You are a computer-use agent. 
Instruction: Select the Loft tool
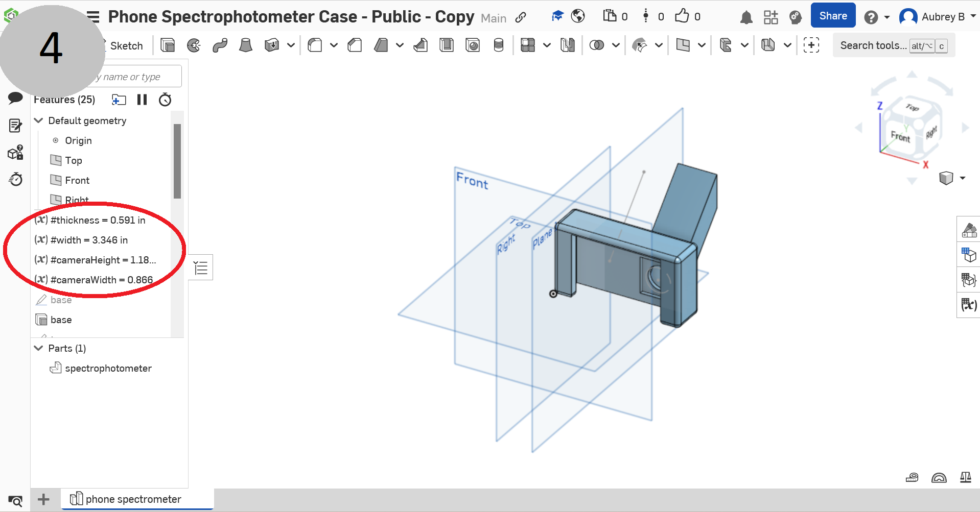pyautogui.click(x=246, y=45)
